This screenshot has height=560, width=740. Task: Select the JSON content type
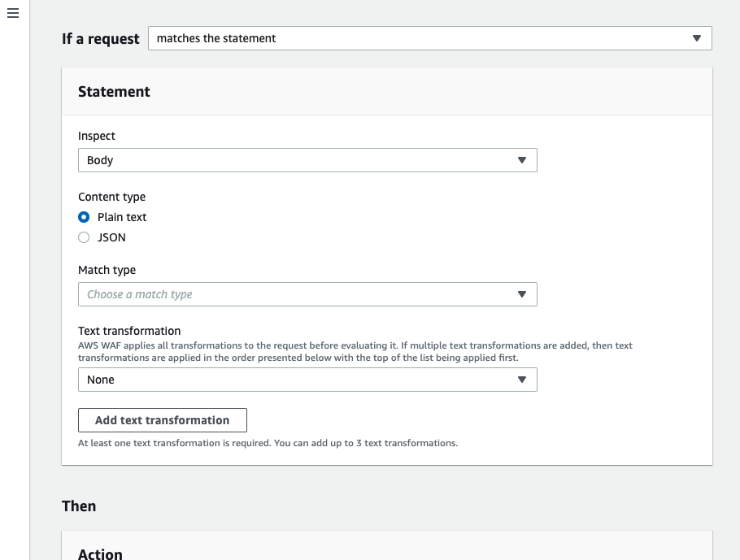tap(84, 237)
